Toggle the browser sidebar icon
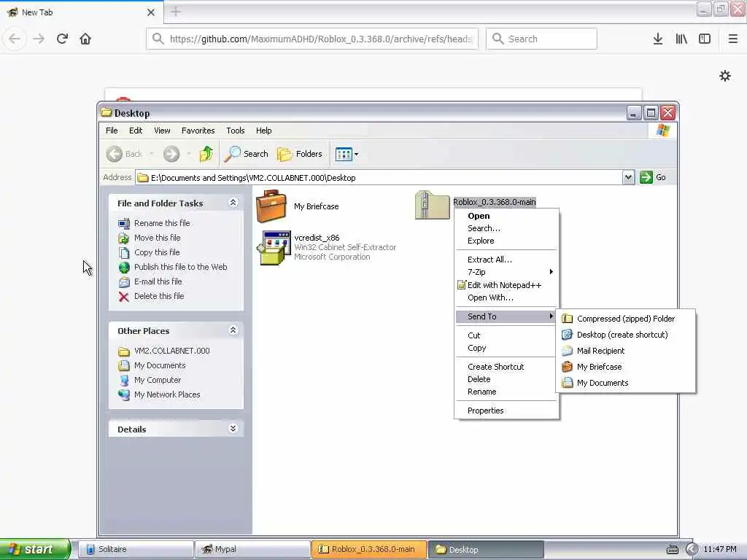The width and height of the screenshot is (747, 560). 705,39
